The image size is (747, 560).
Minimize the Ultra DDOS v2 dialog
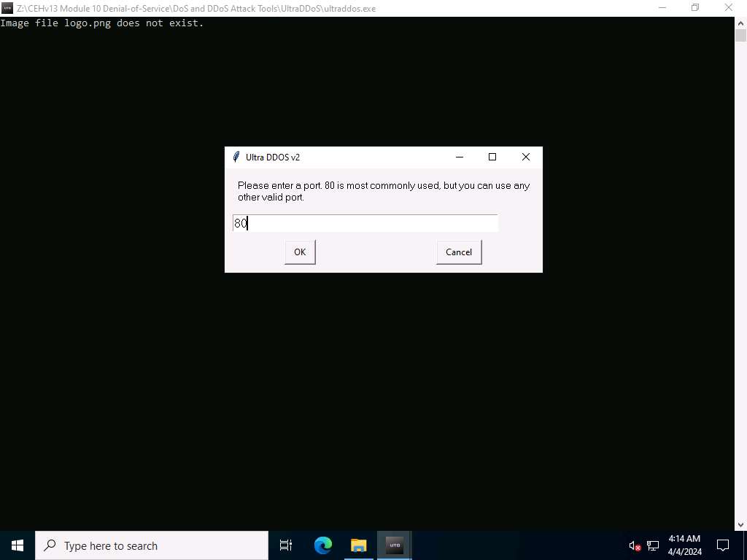pos(460,157)
